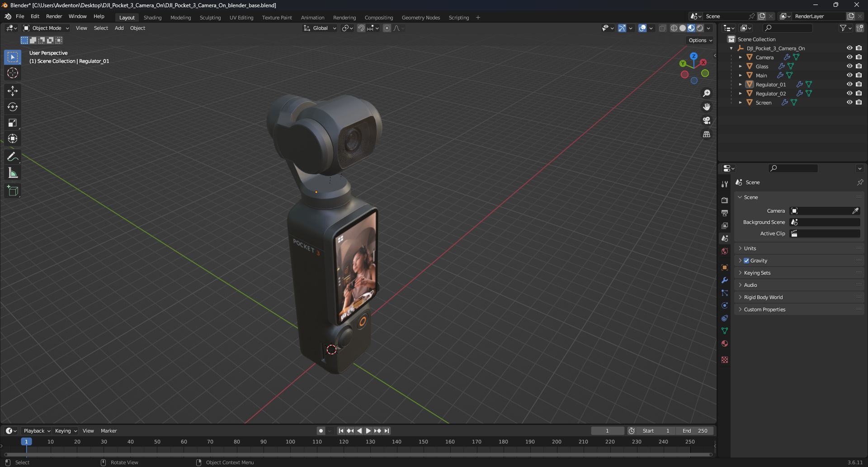The image size is (868, 467).
Task: Toggle viewport visibility of Screen object
Action: click(x=849, y=102)
